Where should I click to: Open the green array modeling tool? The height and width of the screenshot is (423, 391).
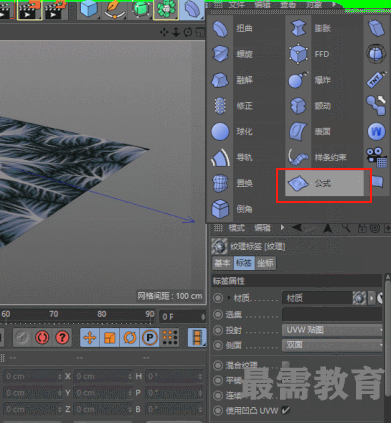(166, 9)
